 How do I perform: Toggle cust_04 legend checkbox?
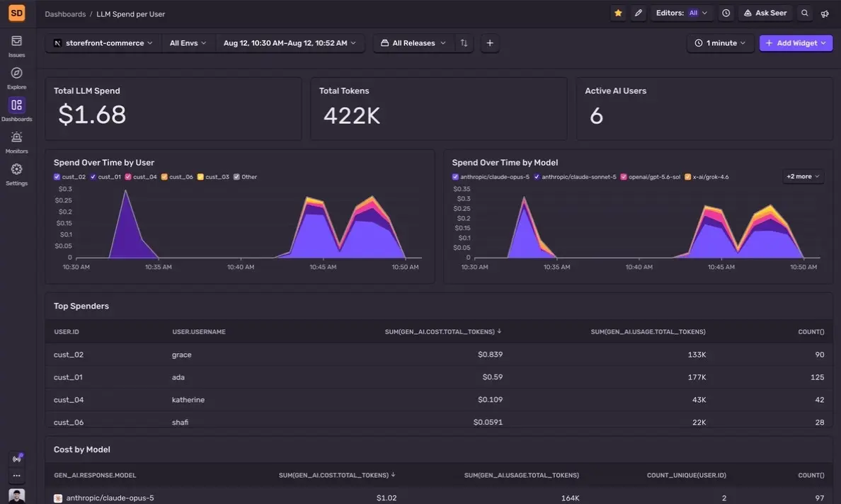click(x=127, y=177)
